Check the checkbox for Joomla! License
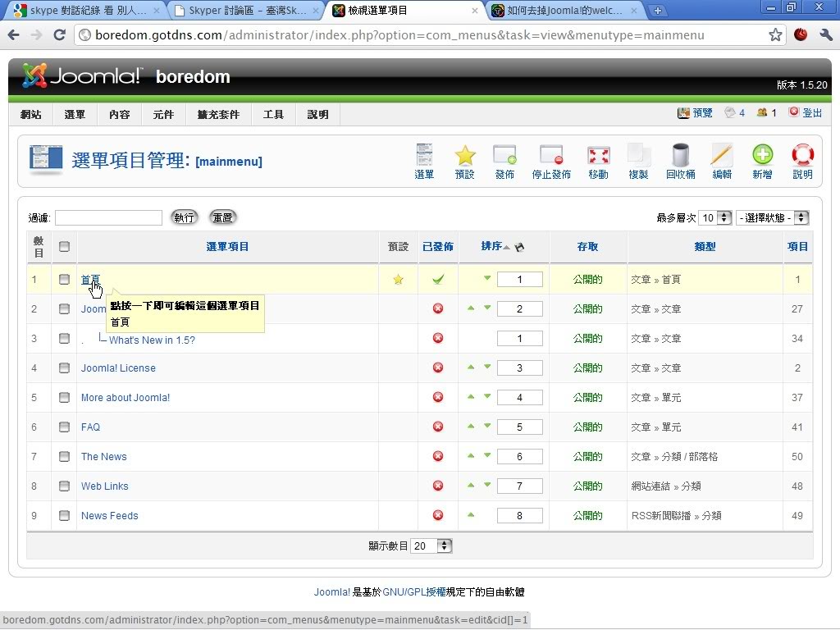840x630 pixels. pos(64,367)
